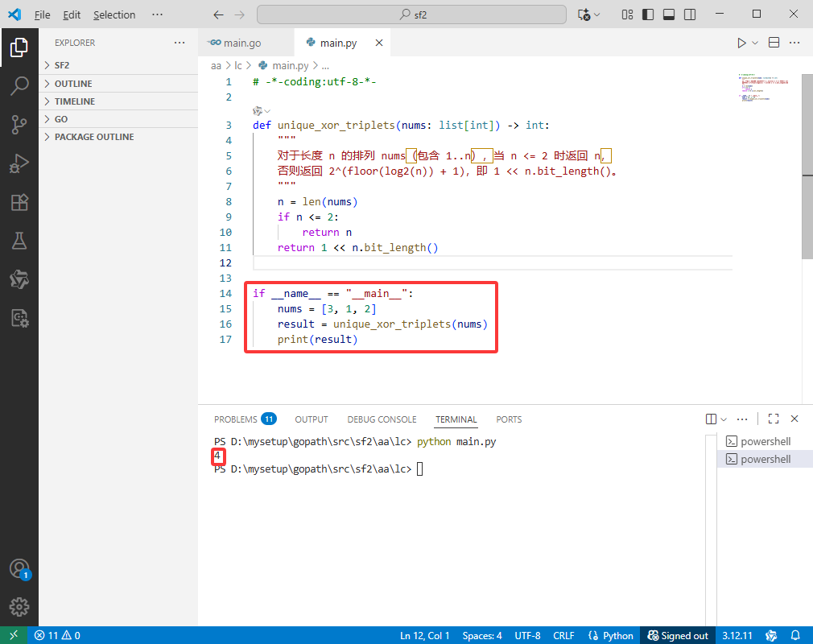Expand the SF2 folder section
813x644 pixels.
coord(118,65)
